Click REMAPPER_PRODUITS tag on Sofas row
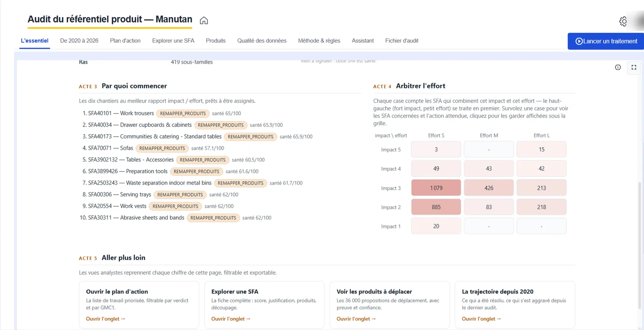This screenshot has width=644, height=330. [162, 148]
